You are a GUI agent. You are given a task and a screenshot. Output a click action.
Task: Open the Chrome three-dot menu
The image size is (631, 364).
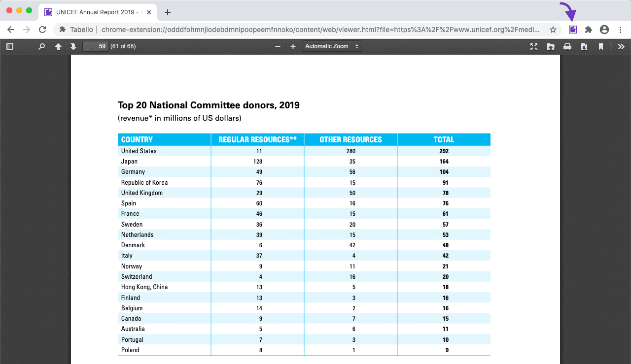(620, 30)
